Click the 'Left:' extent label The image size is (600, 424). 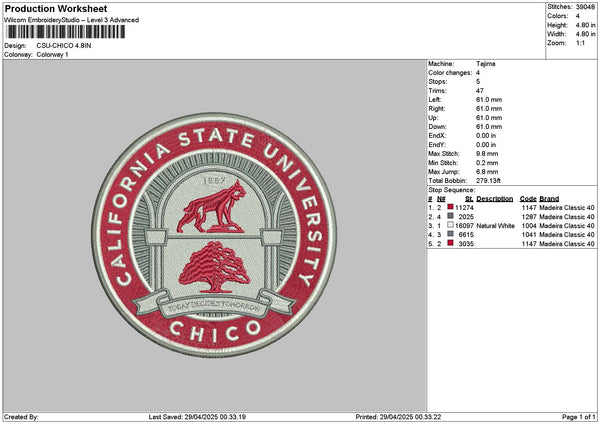tap(435, 100)
